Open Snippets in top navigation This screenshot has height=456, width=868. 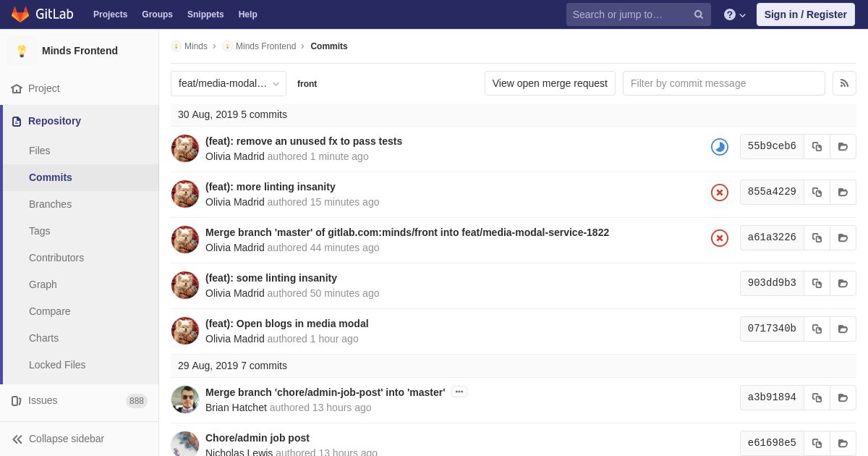click(x=205, y=14)
